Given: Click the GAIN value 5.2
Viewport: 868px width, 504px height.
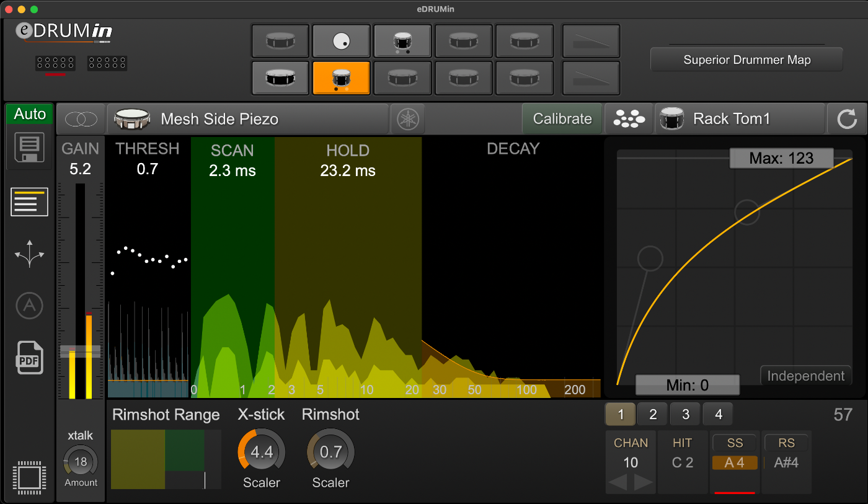Looking at the screenshot, I should 80,169.
